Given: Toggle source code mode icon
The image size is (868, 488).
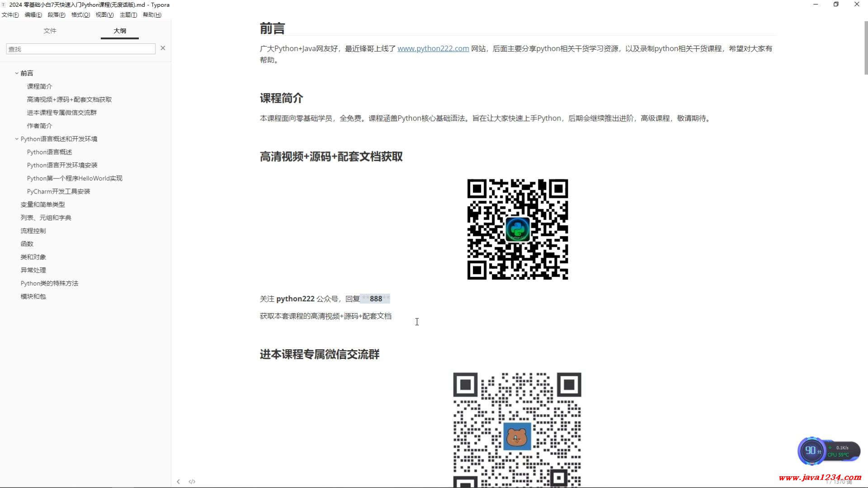Looking at the screenshot, I should tap(192, 482).
